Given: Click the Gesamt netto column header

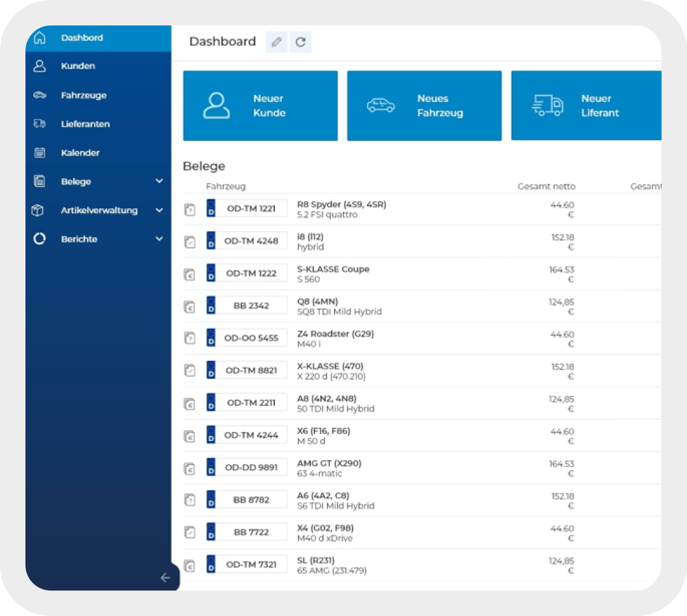Looking at the screenshot, I should 546,186.
